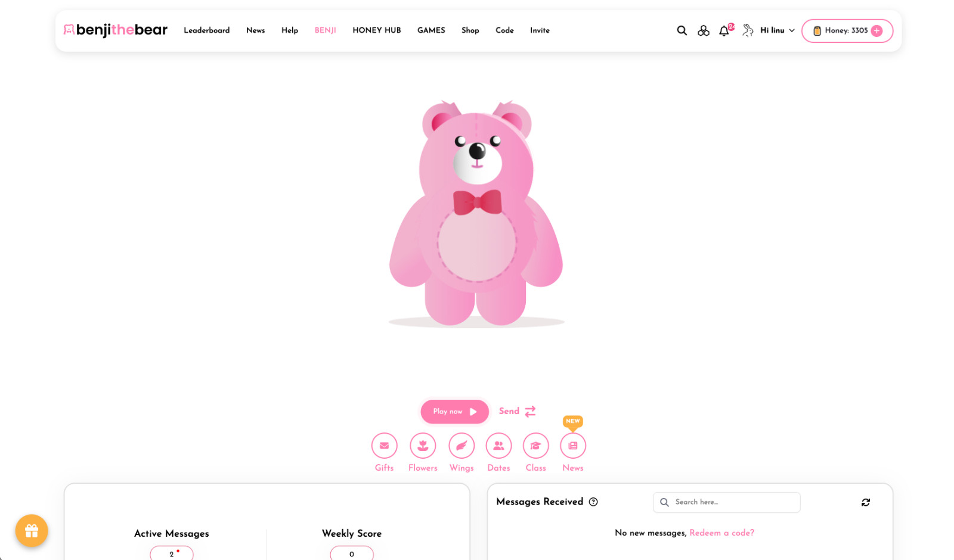Click the Flowers label text
954x560 pixels.
click(x=423, y=468)
